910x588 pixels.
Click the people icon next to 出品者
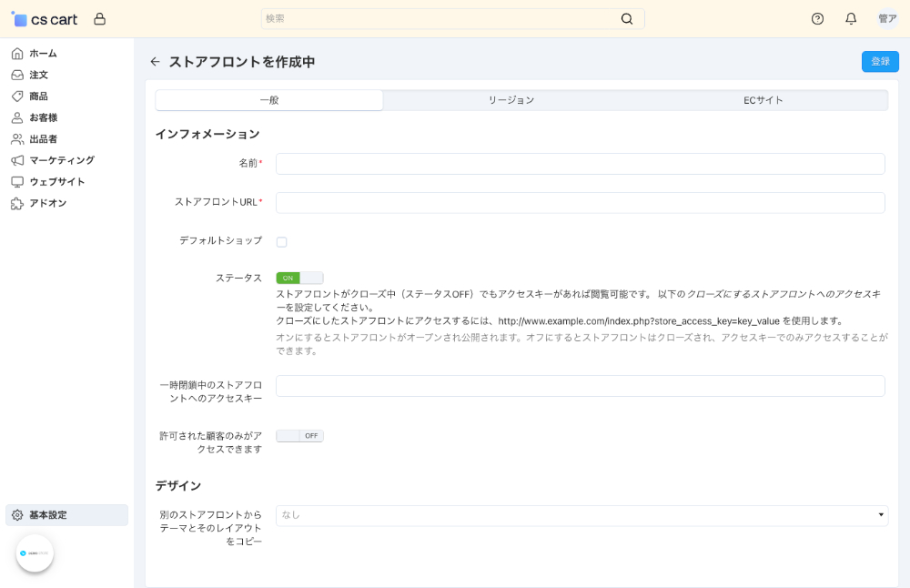click(x=17, y=139)
